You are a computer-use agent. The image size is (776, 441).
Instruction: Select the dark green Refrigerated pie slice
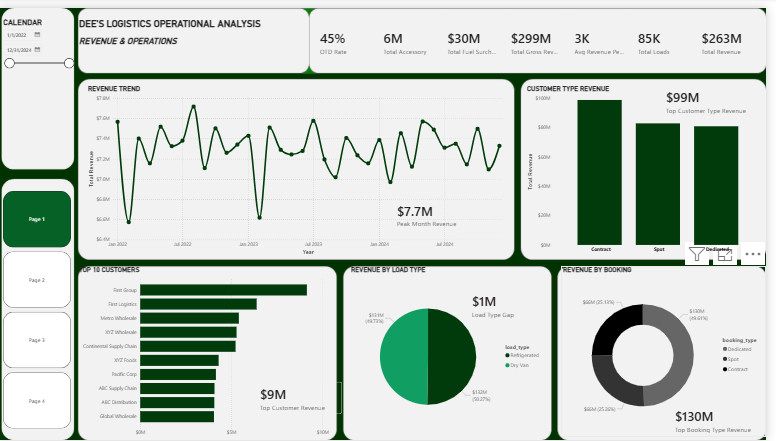[x=452, y=356]
